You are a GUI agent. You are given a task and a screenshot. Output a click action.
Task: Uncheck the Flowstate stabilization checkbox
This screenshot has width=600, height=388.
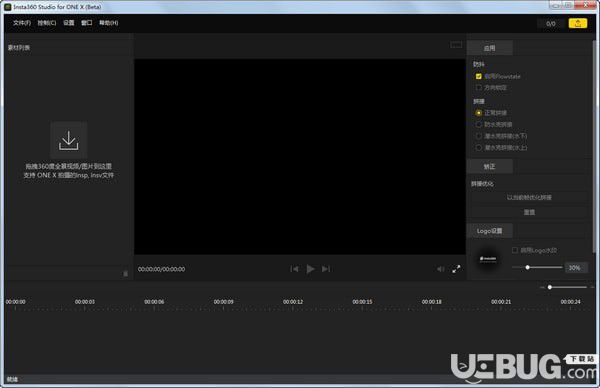[x=478, y=76]
